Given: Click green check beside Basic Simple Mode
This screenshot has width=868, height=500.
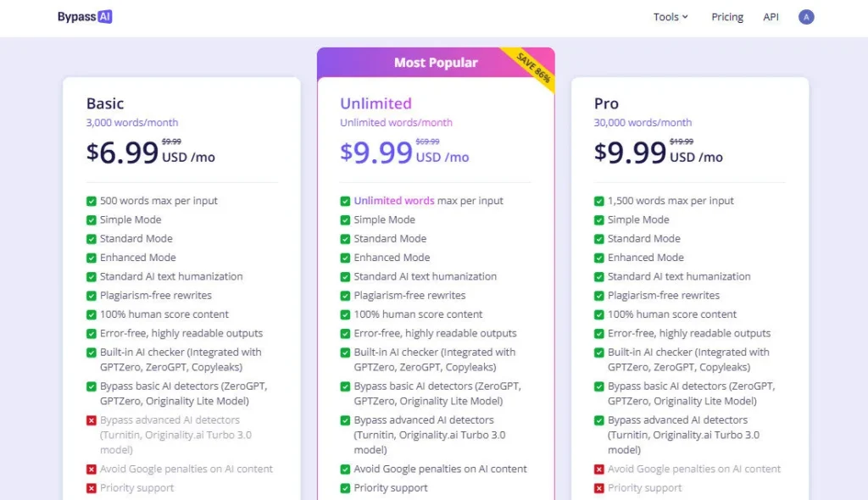Looking at the screenshot, I should coord(92,220).
